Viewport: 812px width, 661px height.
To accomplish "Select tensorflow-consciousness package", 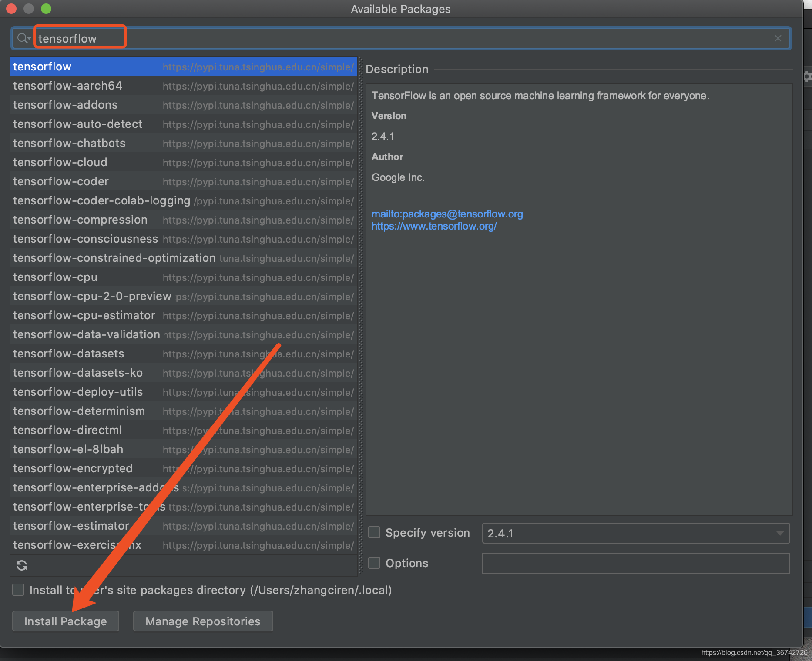I will [x=184, y=239].
